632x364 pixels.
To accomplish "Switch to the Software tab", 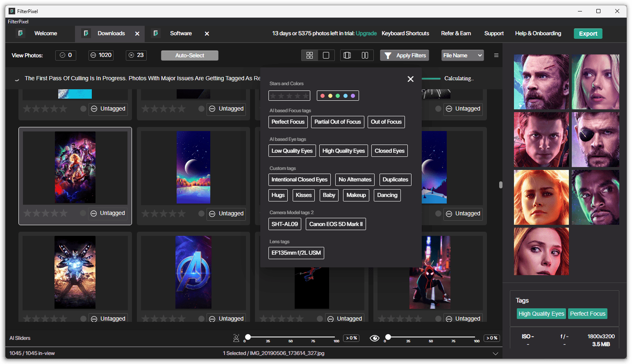I will 181,34.
